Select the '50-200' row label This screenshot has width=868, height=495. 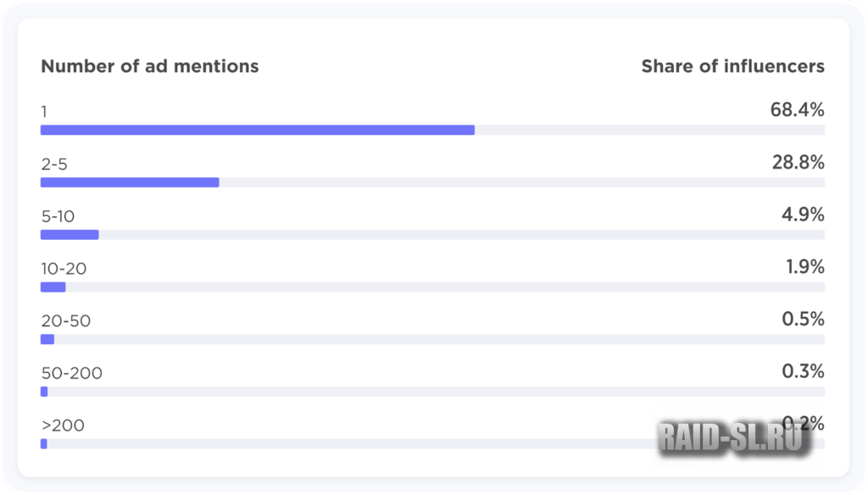pos(71,374)
